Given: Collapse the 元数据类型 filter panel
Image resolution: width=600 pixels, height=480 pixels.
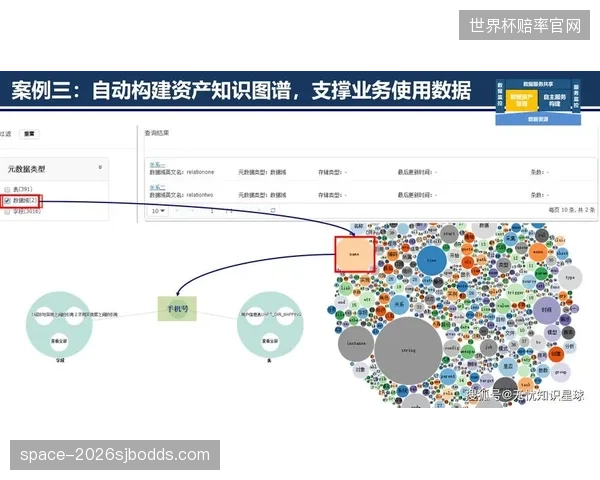Looking at the screenshot, I should pos(100,167).
